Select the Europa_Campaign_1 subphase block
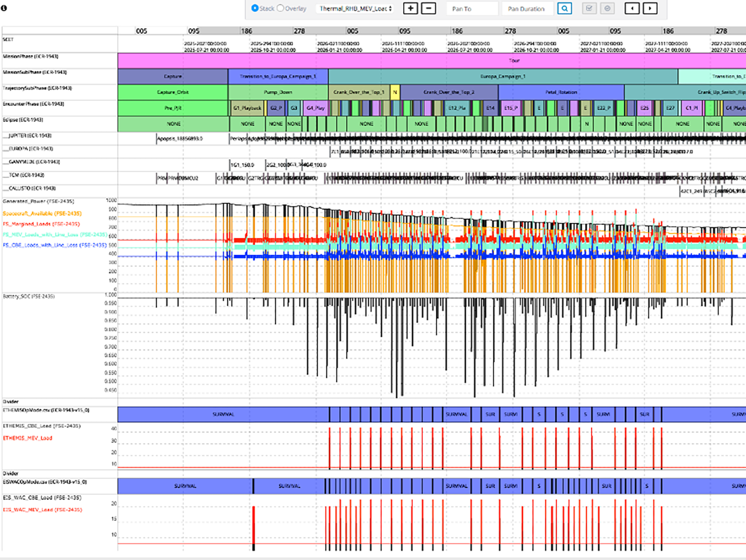This screenshot has width=746, height=560. click(x=503, y=76)
